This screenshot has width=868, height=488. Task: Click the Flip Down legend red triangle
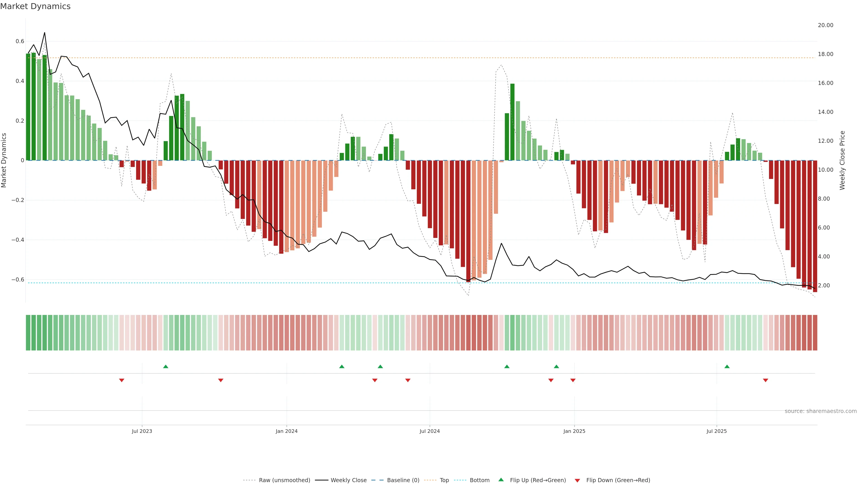(577, 480)
